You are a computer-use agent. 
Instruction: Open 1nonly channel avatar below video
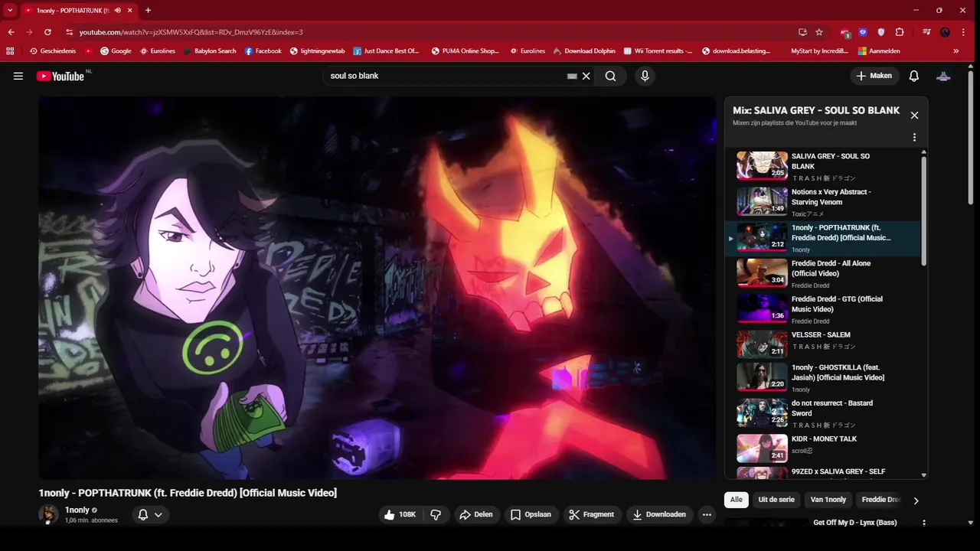pyautogui.click(x=49, y=514)
